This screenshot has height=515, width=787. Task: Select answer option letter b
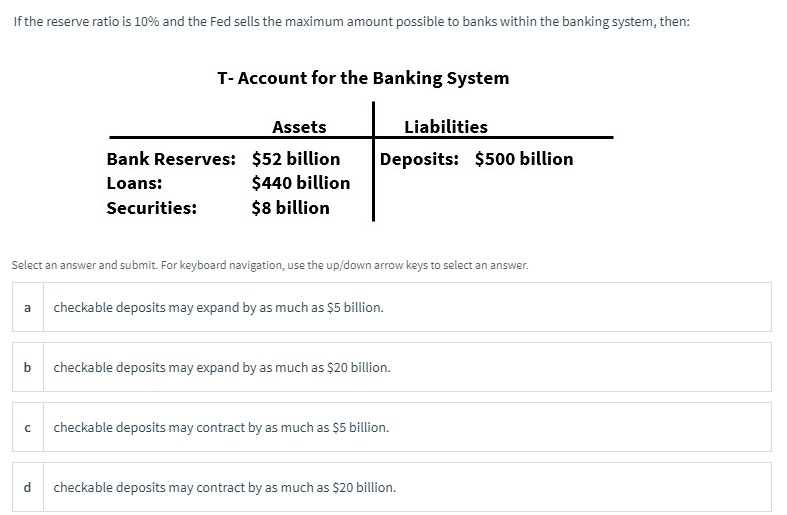[28, 367]
